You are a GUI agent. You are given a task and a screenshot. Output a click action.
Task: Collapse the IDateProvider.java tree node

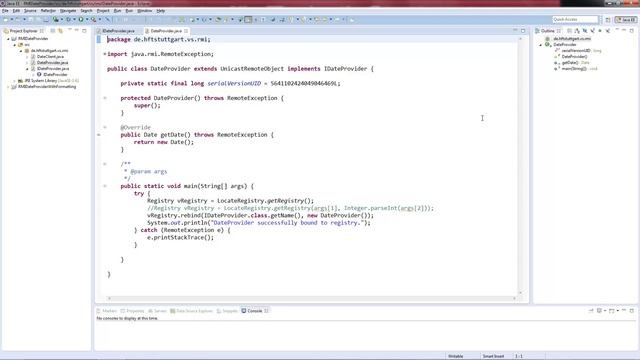(27, 69)
